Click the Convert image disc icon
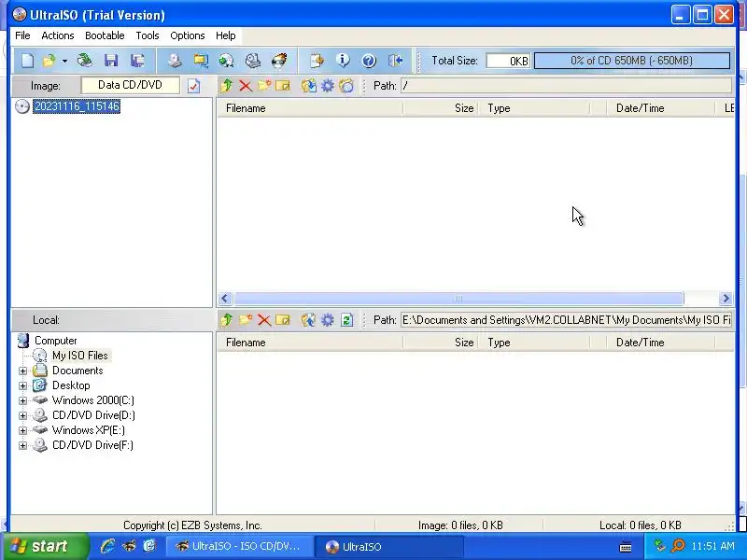Image resolution: width=747 pixels, height=560 pixels. point(226,61)
